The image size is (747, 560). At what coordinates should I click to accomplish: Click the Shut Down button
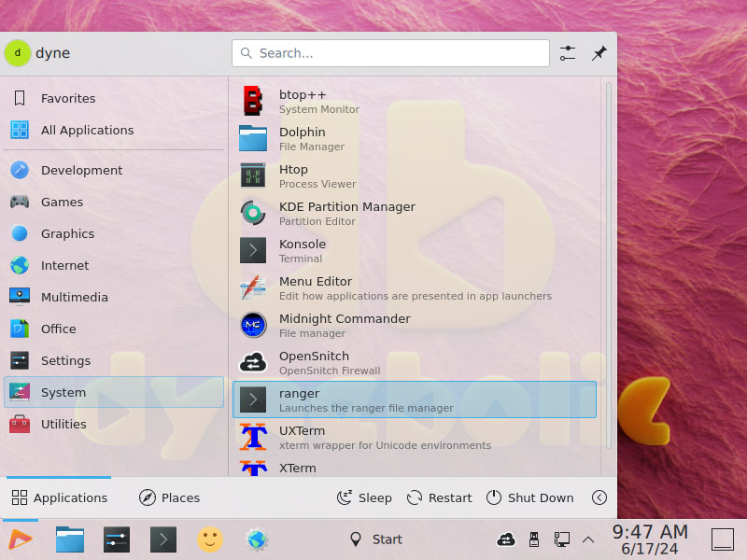[x=529, y=497]
